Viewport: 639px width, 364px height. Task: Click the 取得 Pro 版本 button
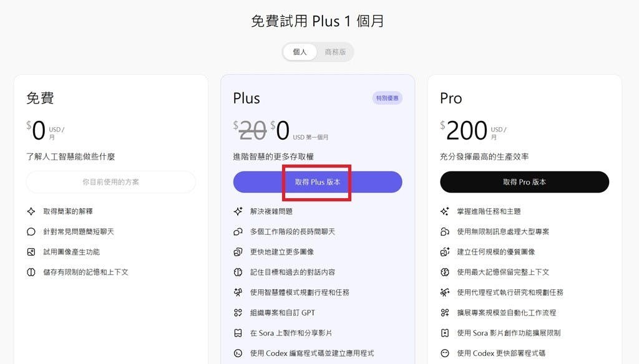click(524, 182)
